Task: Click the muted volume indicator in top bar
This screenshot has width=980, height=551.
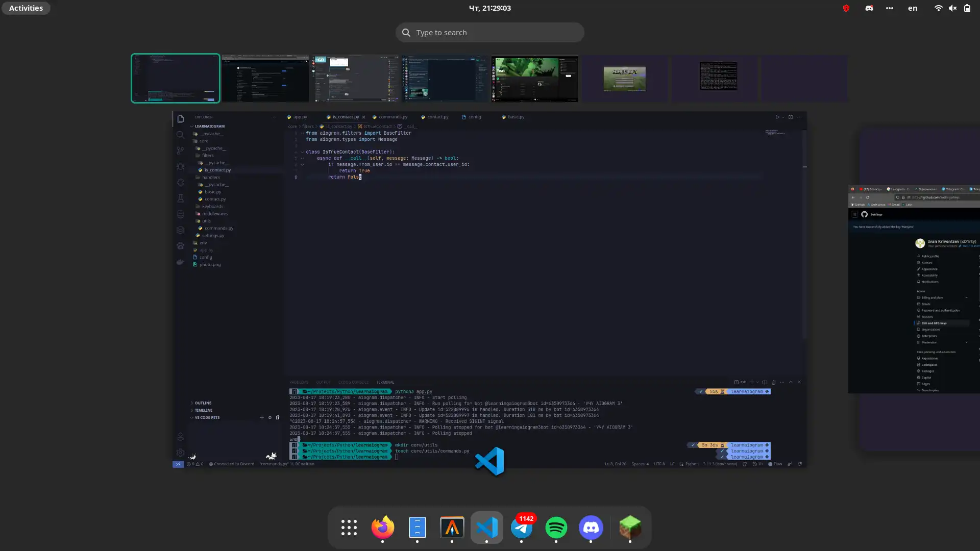Action: [952, 8]
